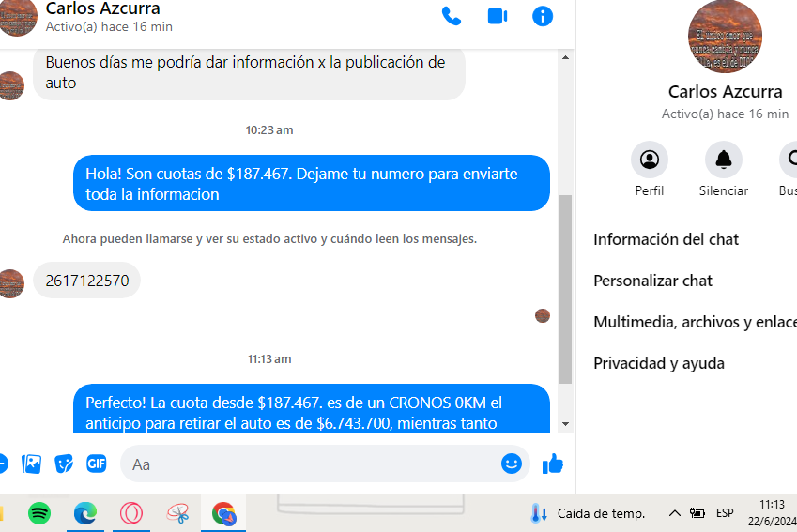Click the conversation info icon

(x=543, y=16)
